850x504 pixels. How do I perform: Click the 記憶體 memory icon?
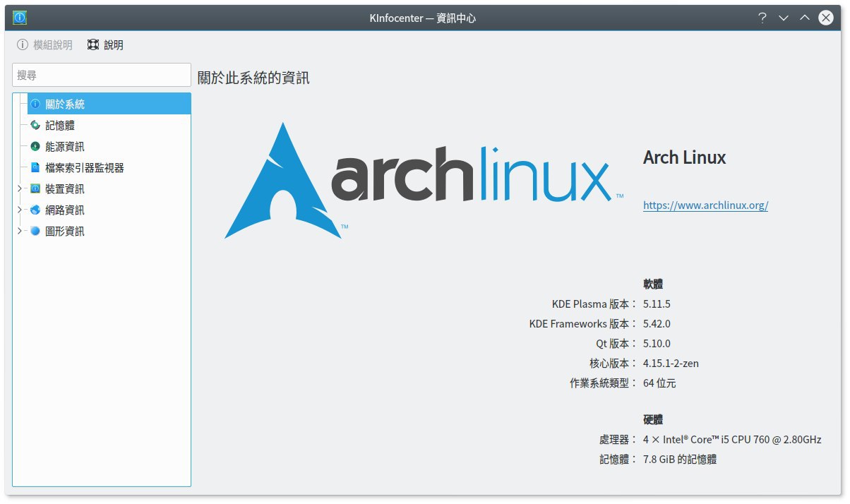[x=35, y=125]
